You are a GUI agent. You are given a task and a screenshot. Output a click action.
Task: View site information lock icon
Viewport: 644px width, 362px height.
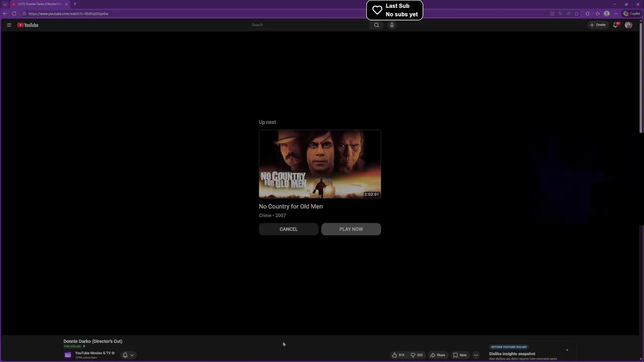[24, 14]
